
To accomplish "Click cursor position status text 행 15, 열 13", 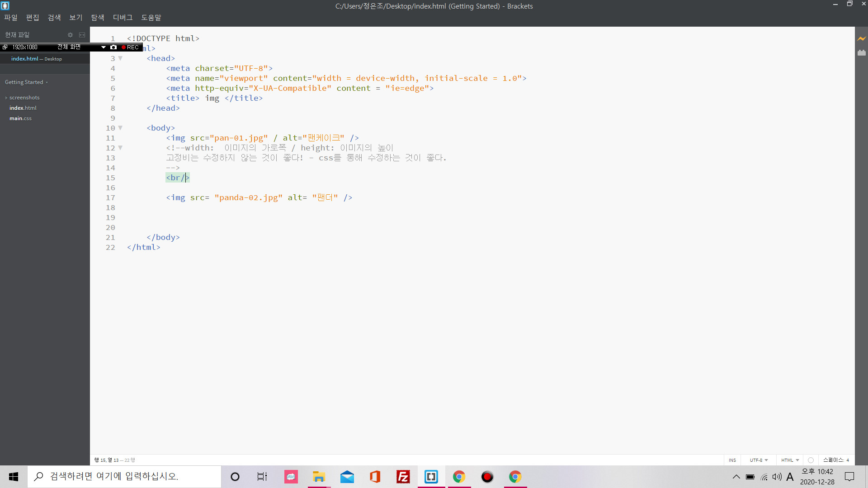I will coord(106,460).
